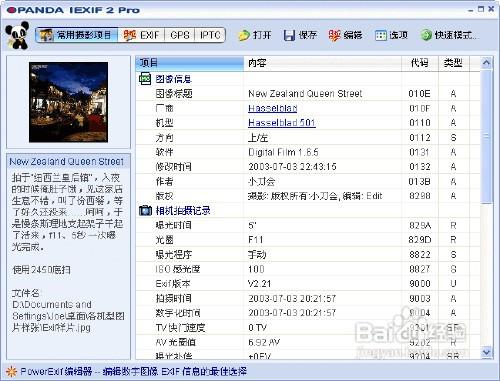Screen dimensions: 500x381
Task: Select the 常用摄影项目 tab
Action: click(x=77, y=35)
